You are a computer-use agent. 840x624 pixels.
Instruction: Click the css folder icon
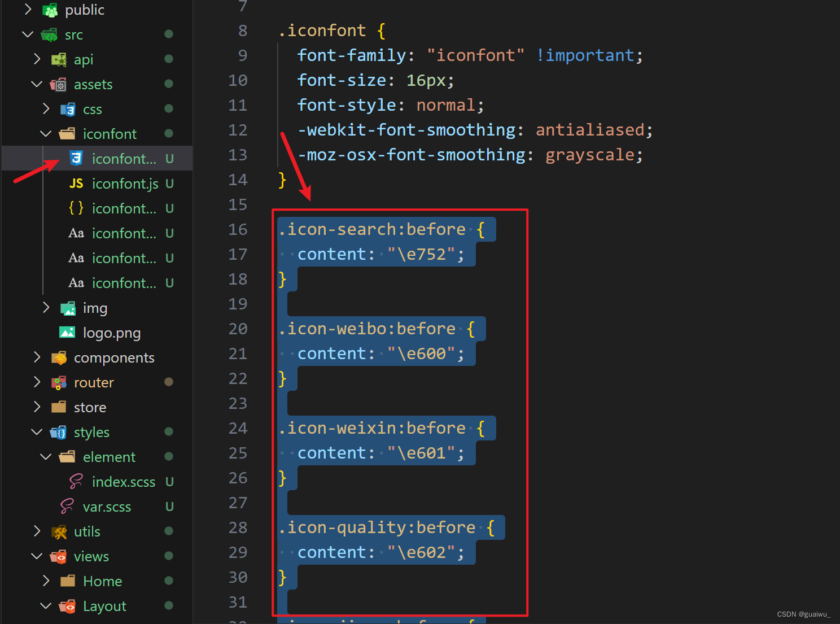[x=68, y=109]
